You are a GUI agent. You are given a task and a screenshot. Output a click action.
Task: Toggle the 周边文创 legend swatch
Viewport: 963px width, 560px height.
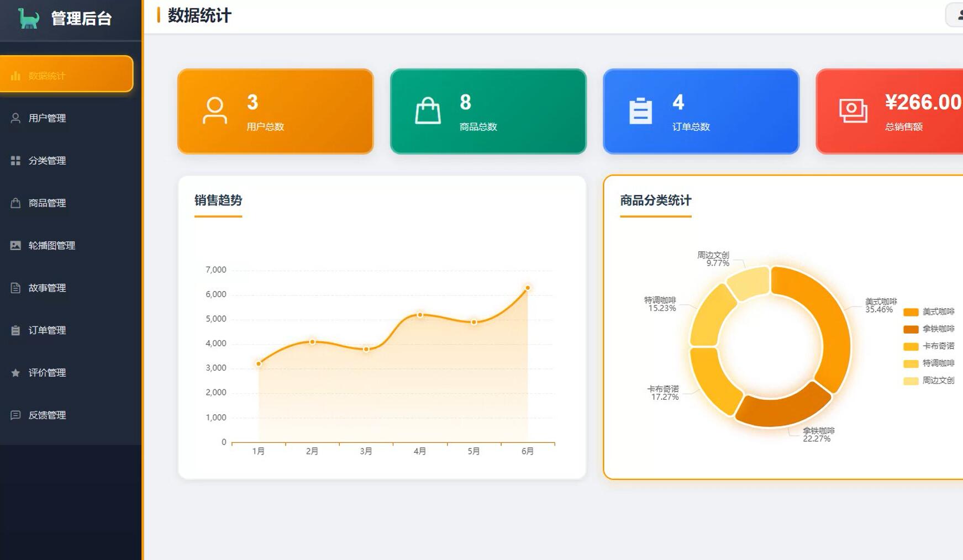(911, 381)
